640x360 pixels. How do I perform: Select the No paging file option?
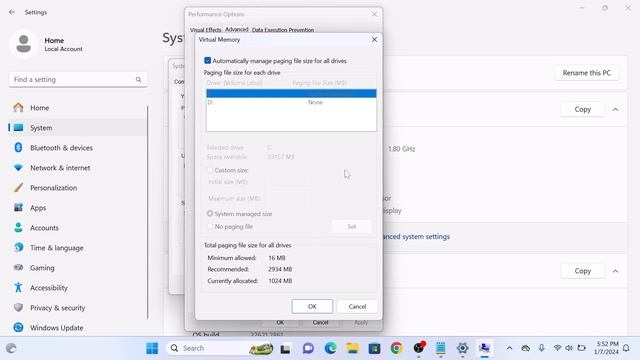pos(210,226)
